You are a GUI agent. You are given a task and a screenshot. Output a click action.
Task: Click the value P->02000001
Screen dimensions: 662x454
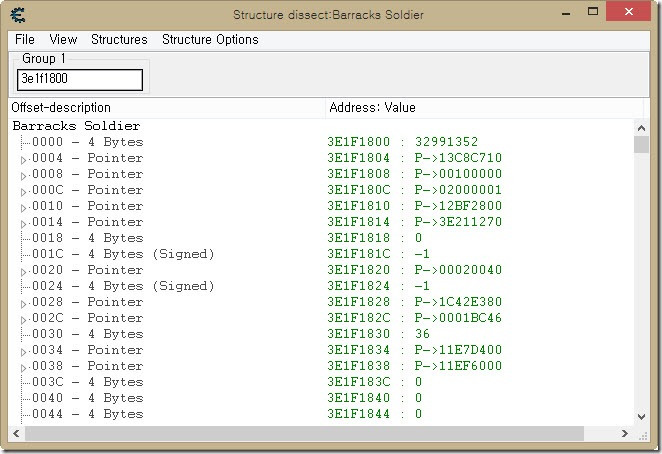(458, 190)
